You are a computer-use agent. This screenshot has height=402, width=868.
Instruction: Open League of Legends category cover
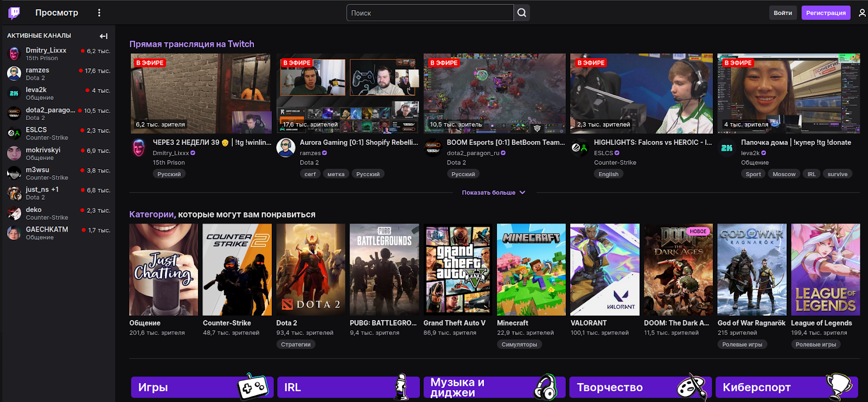(825, 270)
